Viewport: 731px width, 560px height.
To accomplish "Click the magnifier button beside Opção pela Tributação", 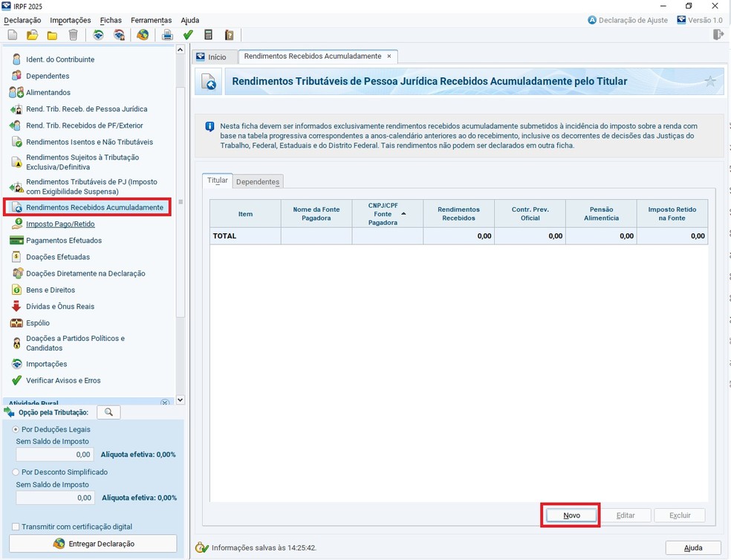I will click(x=108, y=412).
